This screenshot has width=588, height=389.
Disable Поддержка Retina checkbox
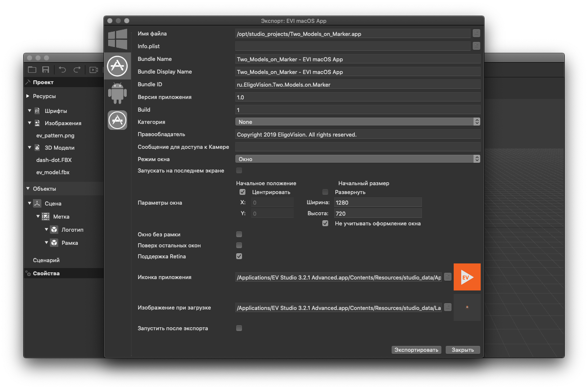tap(239, 256)
